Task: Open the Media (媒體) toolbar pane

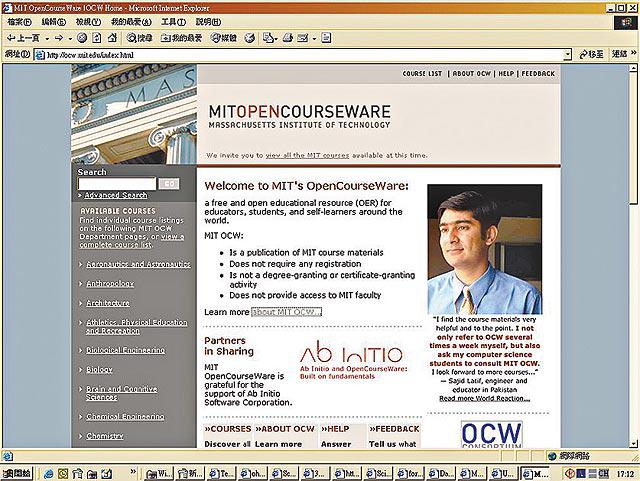Action: tap(224, 38)
